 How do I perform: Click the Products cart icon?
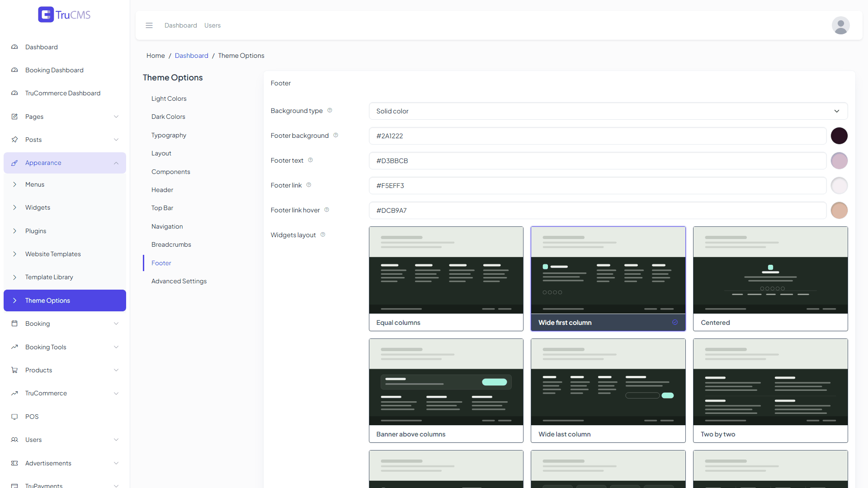pos(14,370)
